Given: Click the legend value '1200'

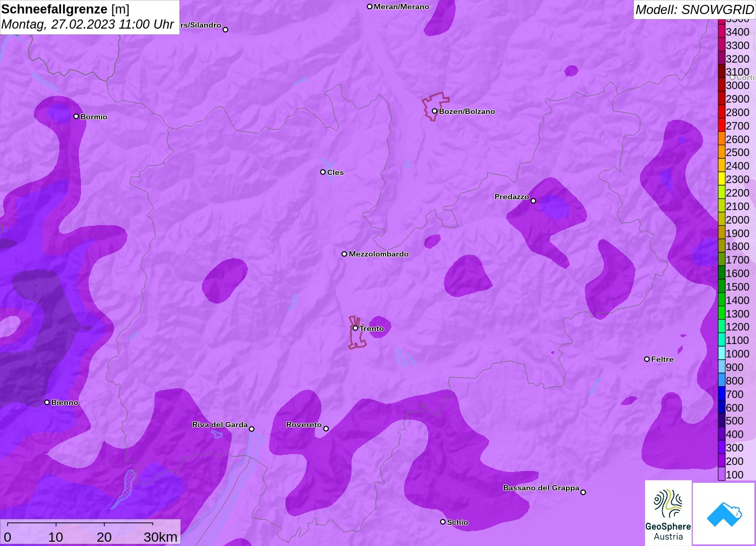Looking at the screenshot, I should 738,327.
